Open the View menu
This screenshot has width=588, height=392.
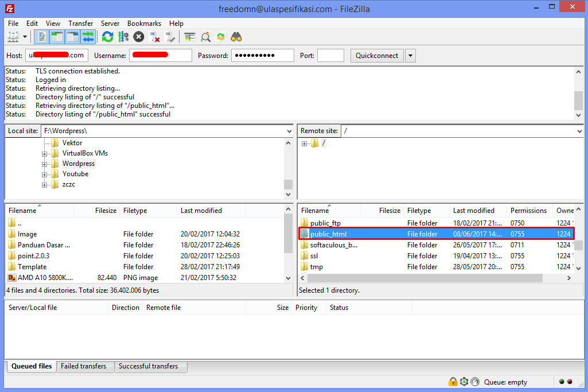tap(53, 24)
